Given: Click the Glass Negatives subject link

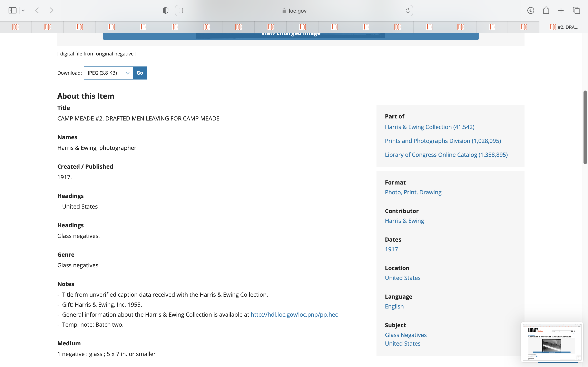Looking at the screenshot, I should pyautogui.click(x=405, y=335).
